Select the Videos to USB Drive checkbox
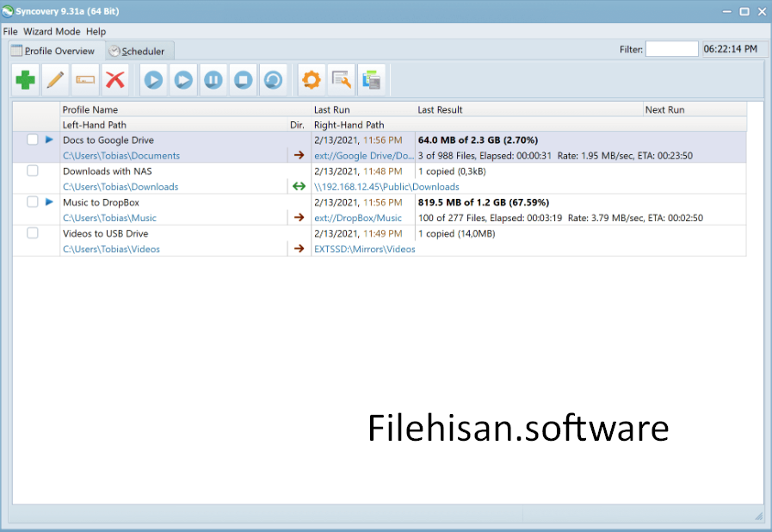Screen dimensions: 772x532 [x=33, y=232]
